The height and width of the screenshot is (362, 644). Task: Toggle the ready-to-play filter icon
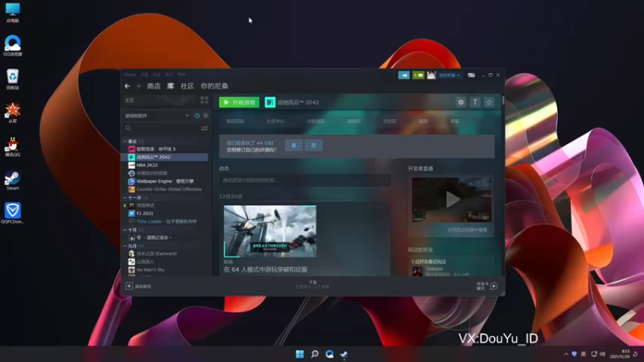tap(206, 116)
